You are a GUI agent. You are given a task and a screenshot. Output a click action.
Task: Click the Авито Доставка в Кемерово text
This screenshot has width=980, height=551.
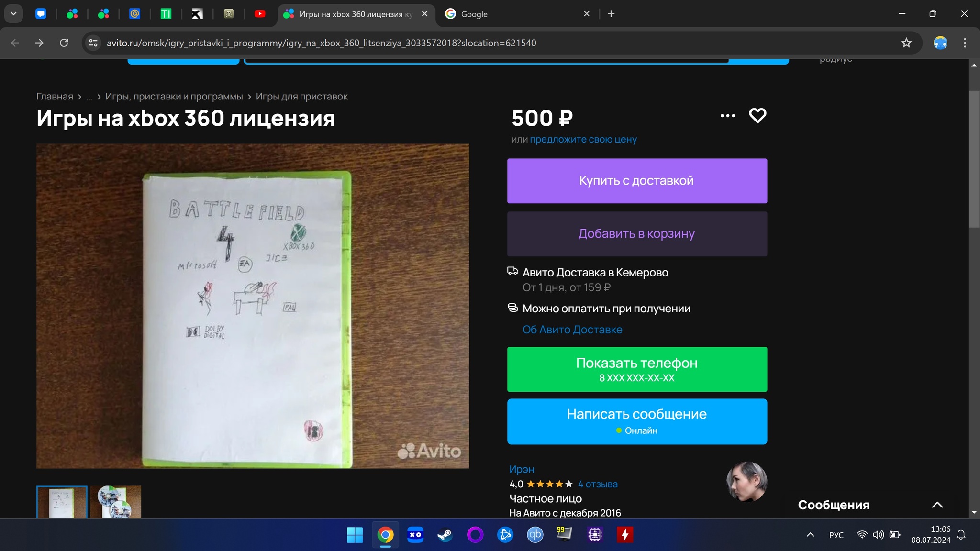(x=595, y=273)
